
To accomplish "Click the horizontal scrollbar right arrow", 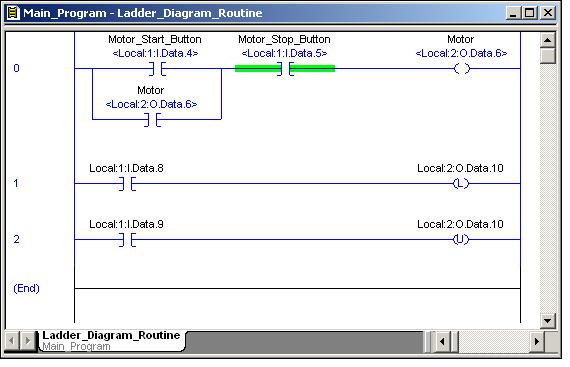I will click(537, 342).
